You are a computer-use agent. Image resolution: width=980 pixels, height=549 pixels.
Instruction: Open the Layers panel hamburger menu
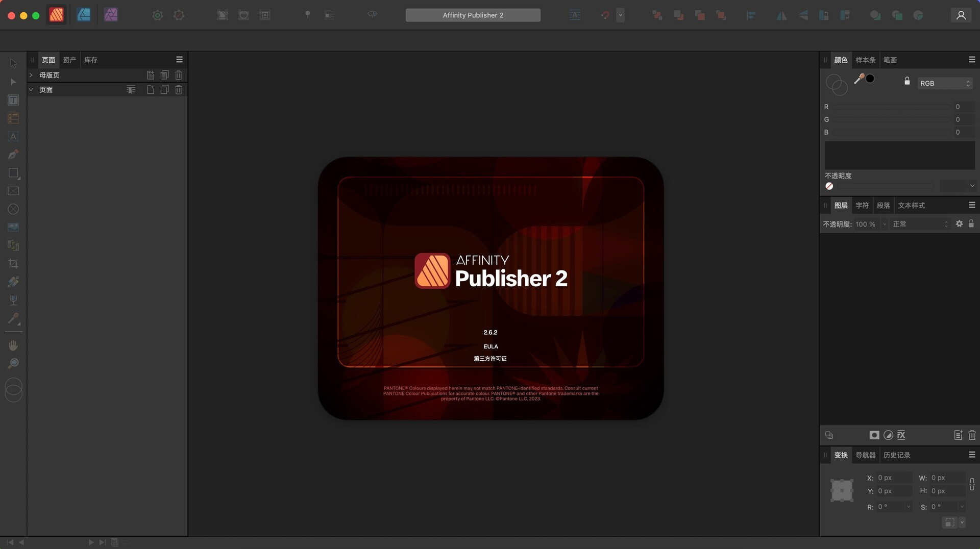tap(972, 205)
